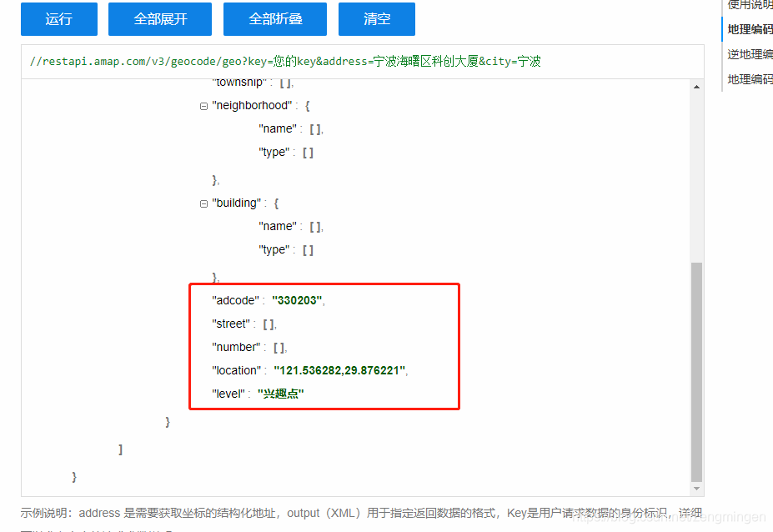Image resolution: width=773 pixels, height=532 pixels.
Task: Click "type" under building
Action: 274,250
